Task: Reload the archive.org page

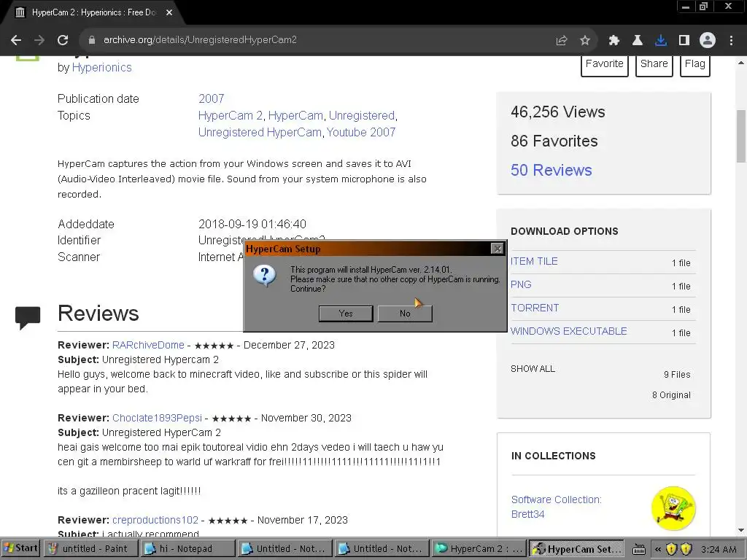Action: pyautogui.click(x=63, y=40)
